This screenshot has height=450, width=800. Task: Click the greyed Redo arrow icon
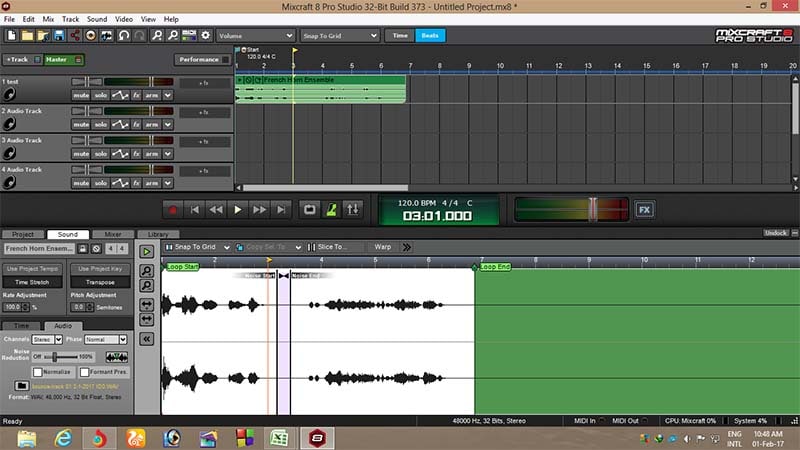coord(140,35)
